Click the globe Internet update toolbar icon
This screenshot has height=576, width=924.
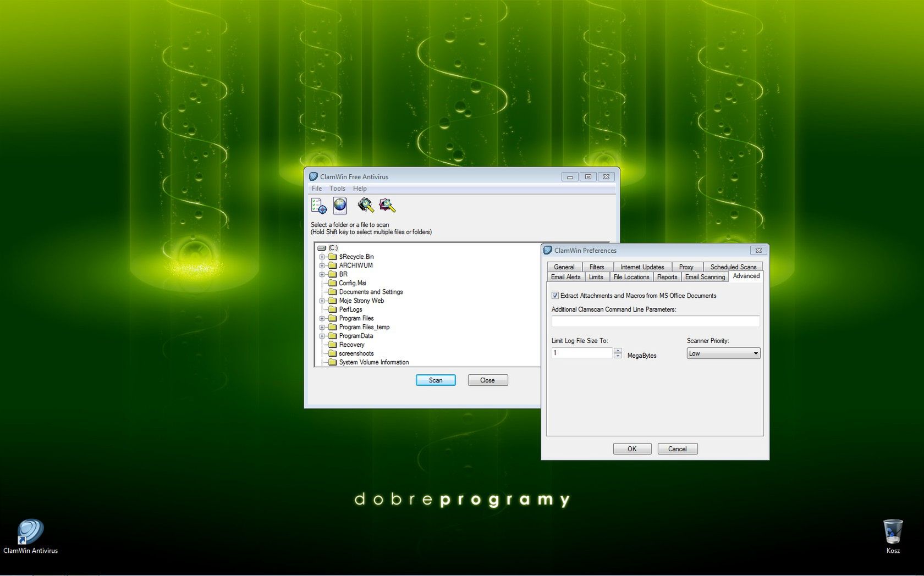340,206
